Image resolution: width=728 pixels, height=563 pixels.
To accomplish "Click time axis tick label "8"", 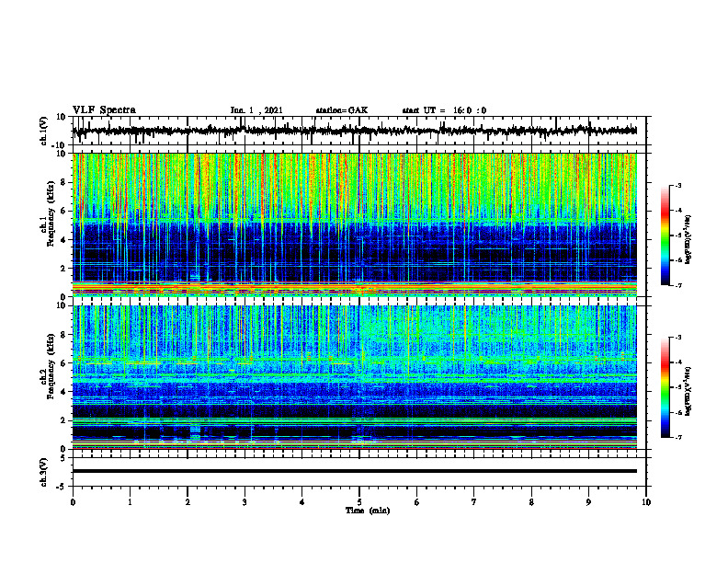I will point(531,502).
